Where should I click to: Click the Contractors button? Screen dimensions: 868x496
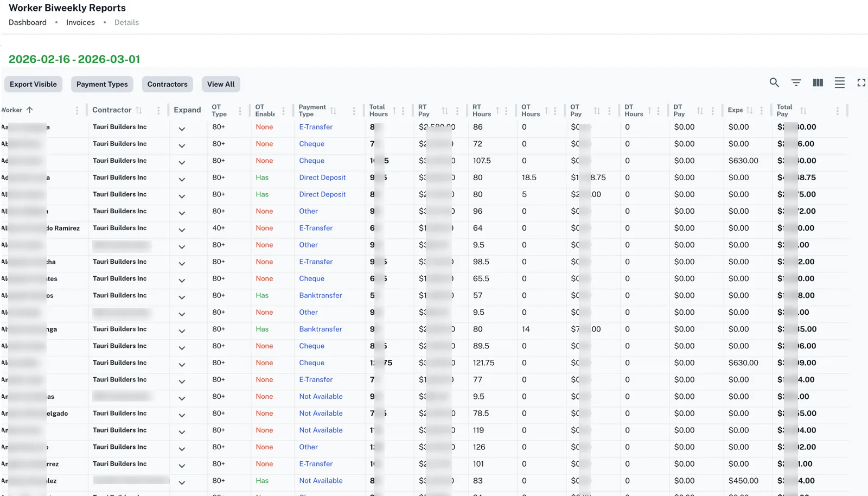(x=167, y=84)
